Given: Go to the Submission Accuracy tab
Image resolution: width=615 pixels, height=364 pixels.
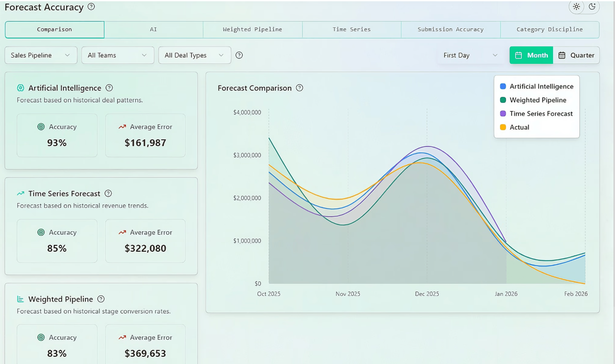Looking at the screenshot, I should click(451, 29).
